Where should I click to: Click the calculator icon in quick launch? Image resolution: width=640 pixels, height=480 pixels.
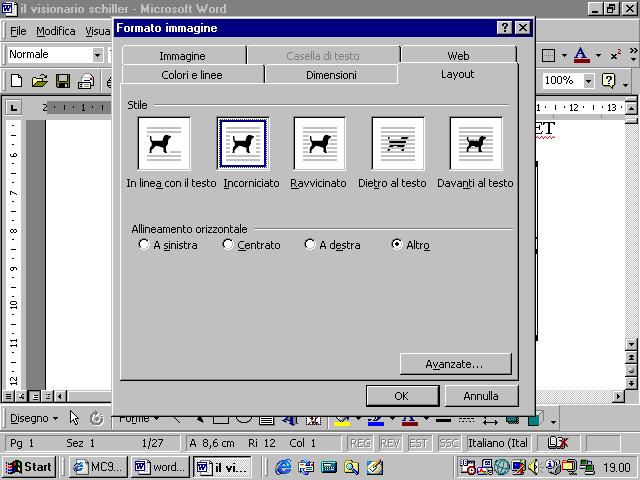329,467
